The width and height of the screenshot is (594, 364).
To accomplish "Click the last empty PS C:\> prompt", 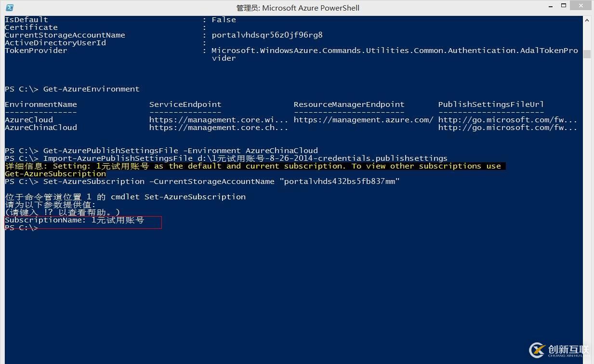I will pyautogui.click(x=22, y=228).
